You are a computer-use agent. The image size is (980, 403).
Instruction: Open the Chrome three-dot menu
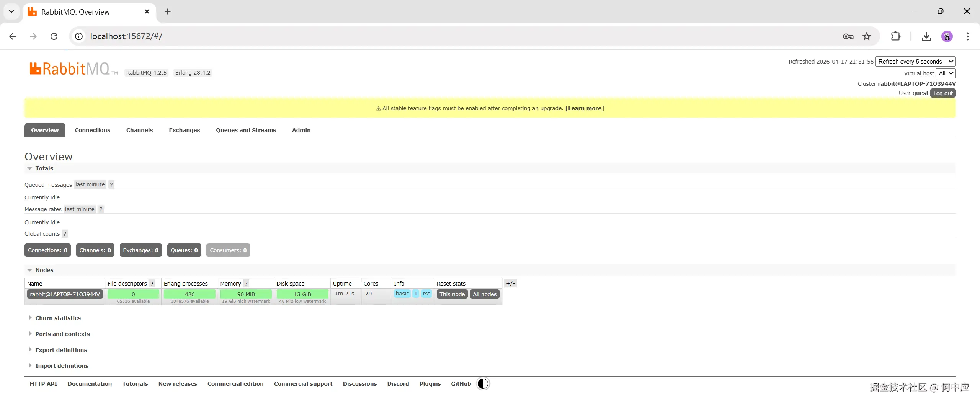coord(968,36)
